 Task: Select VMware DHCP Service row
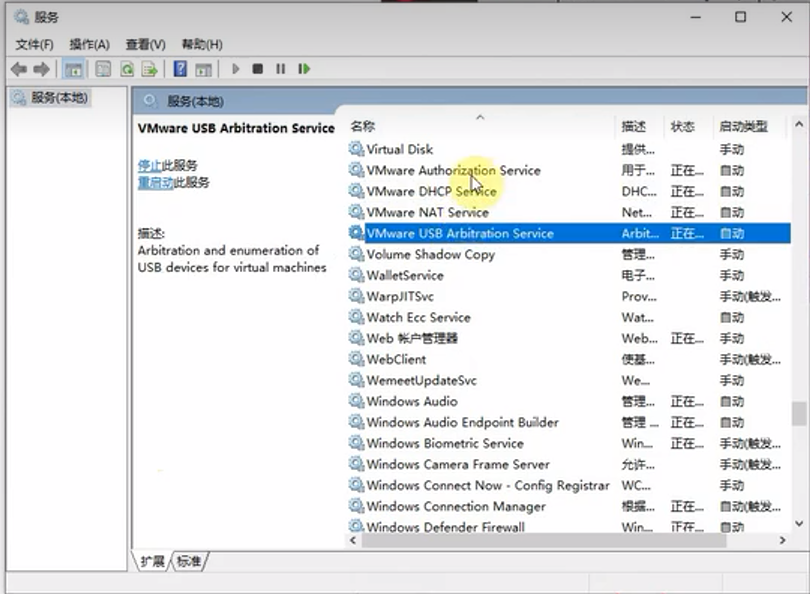pos(568,191)
